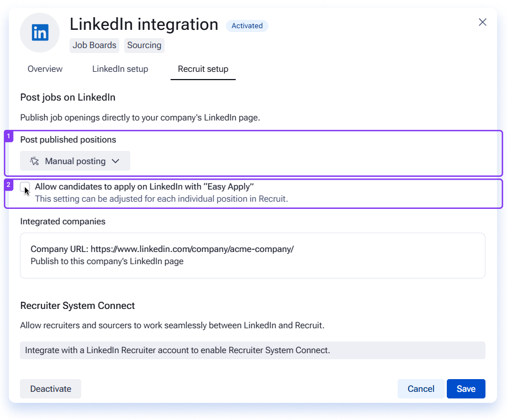Image resolution: width=507 pixels, height=420 pixels.
Task: Expand the Manual posting chevron
Action: [x=115, y=161]
